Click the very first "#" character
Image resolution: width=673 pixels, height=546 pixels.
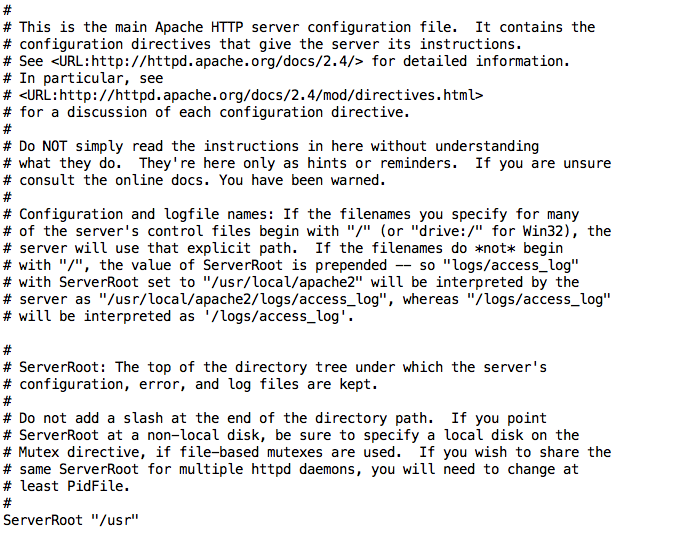[x=7, y=10]
